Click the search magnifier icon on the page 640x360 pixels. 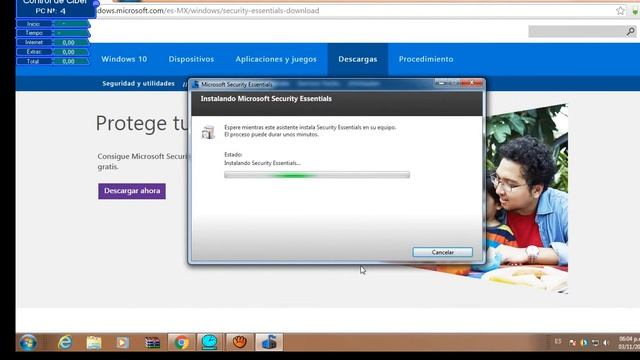[631, 31]
